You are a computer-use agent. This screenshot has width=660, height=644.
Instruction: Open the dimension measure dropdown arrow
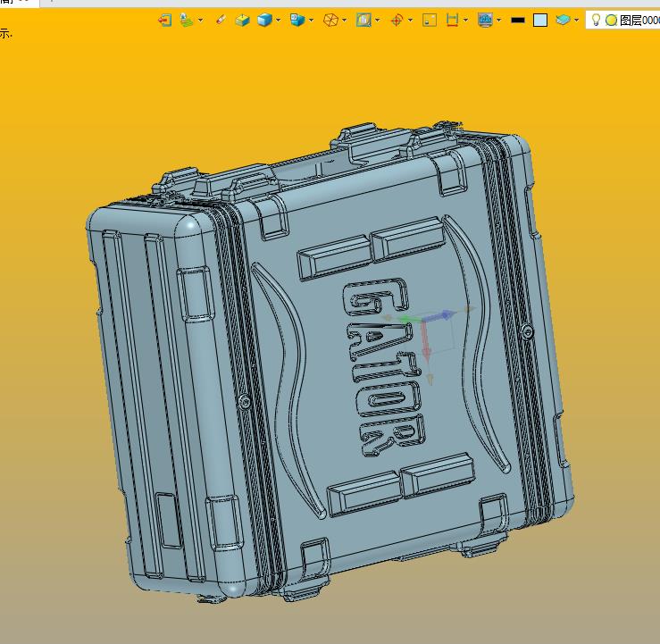tap(465, 20)
